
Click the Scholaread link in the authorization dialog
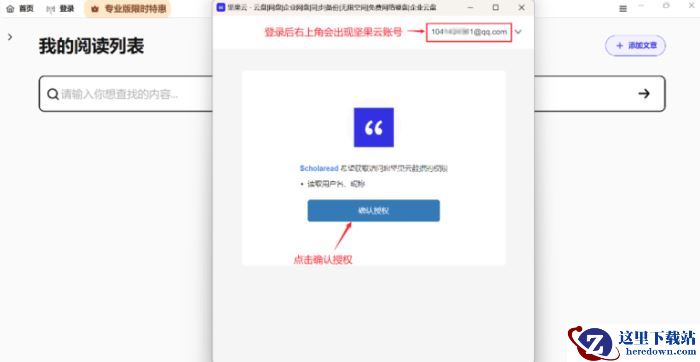(x=319, y=168)
